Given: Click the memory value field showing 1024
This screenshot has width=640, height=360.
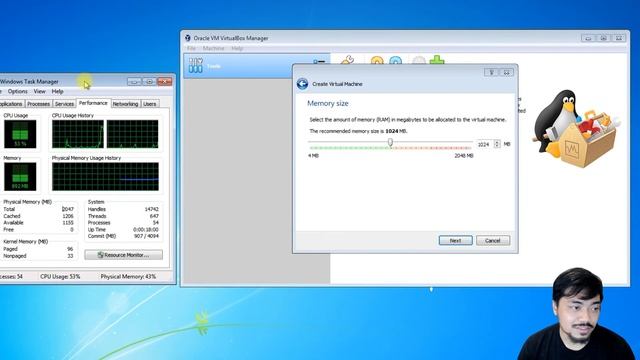Looking at the screenshot, I should coord(484,144).
